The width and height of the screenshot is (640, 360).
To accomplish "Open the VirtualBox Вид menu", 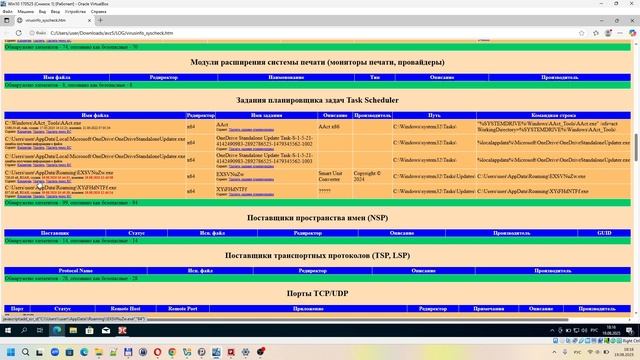I will click(42, 11).
